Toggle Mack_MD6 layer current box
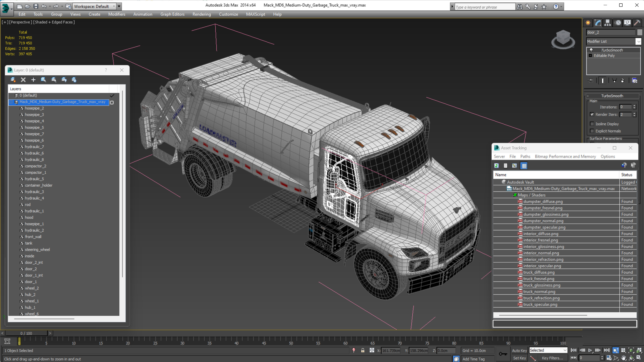Viewport: 644px width, 362px height. coord(112,102)
